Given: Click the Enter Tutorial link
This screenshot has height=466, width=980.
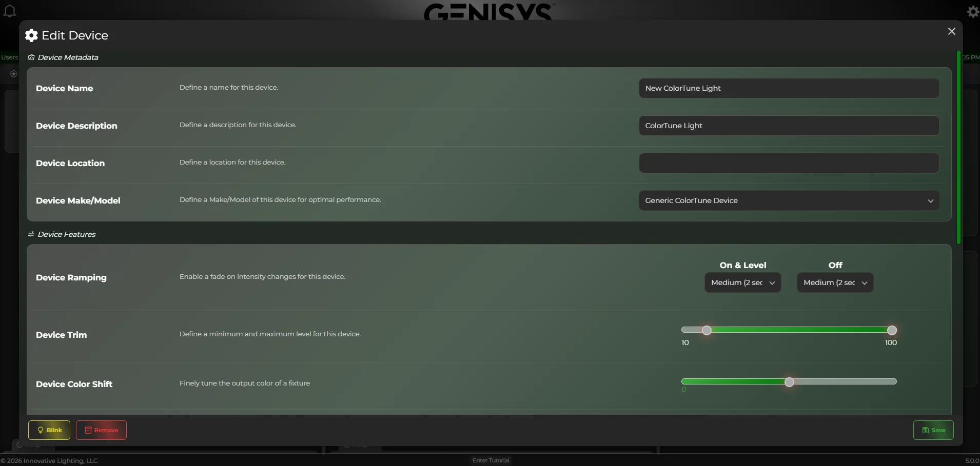Looking at the screenshot, I should 491,460.
